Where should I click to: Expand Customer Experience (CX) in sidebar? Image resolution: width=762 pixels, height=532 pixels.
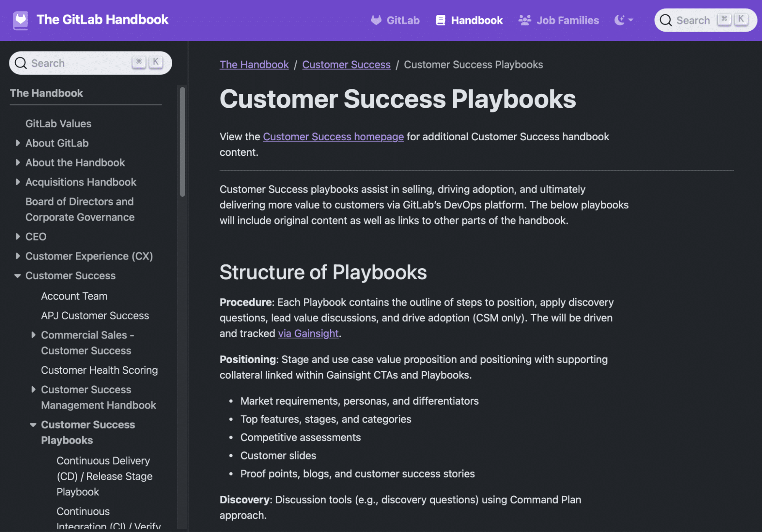pyautogui.click(x=18, y=256)
